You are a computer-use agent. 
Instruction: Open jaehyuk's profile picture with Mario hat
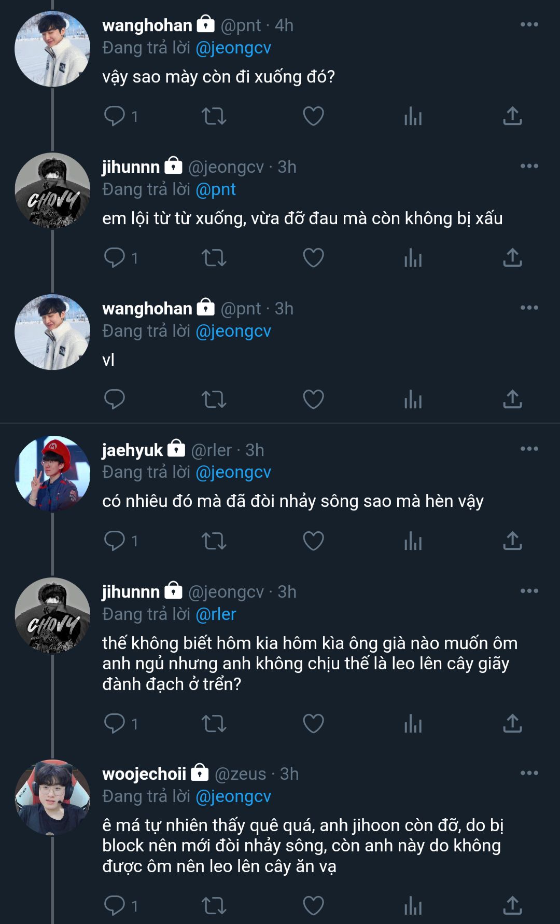(52, 474)
